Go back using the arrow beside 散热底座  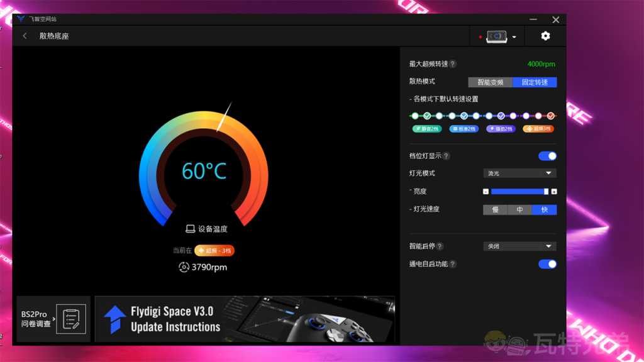click(x=25, y=36)
